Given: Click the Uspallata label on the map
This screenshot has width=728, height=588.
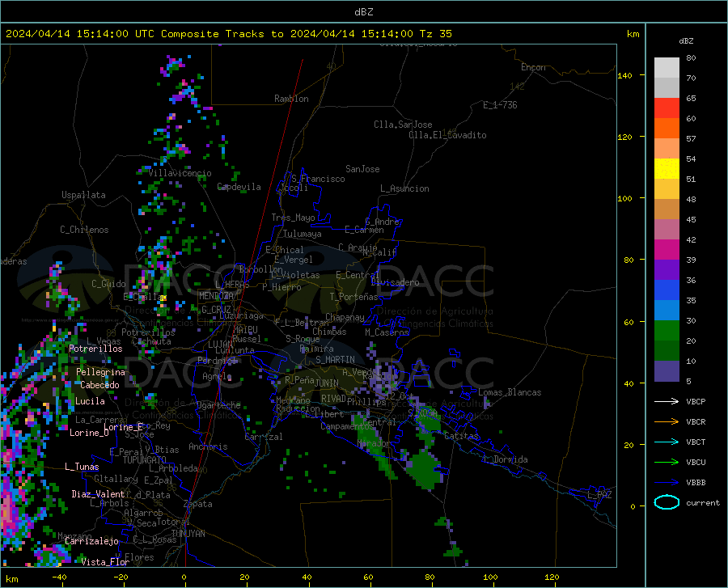Looking at the screenshot, I should (x=83, y=195).
